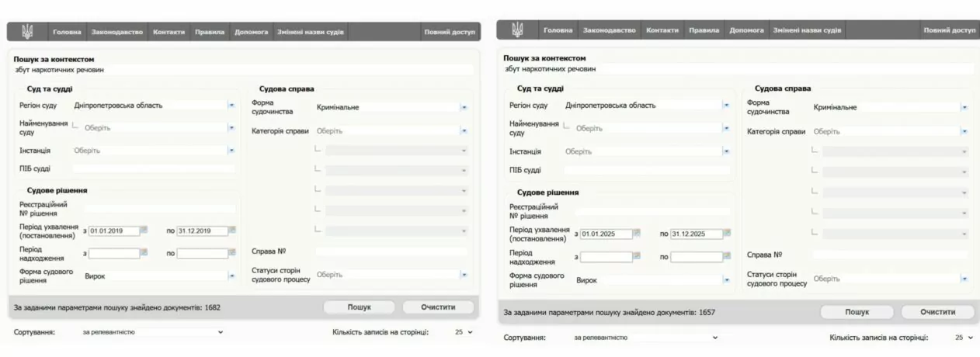The width and height of the screenshot is (980, 357).
Task: Change records-per-page dropdown in the 2025 window
Action: click(964, 338)
